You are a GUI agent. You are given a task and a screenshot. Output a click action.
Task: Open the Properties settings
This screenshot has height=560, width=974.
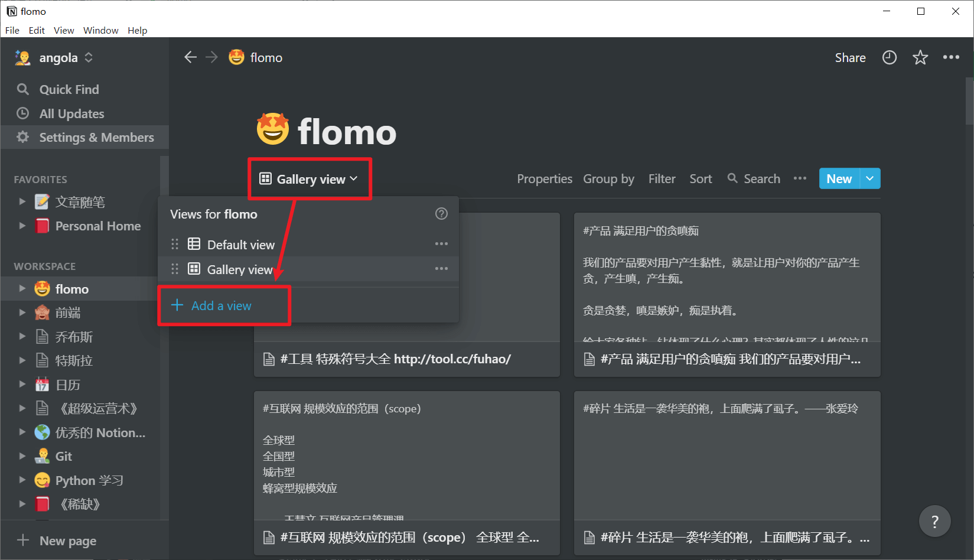coord(545,178)
